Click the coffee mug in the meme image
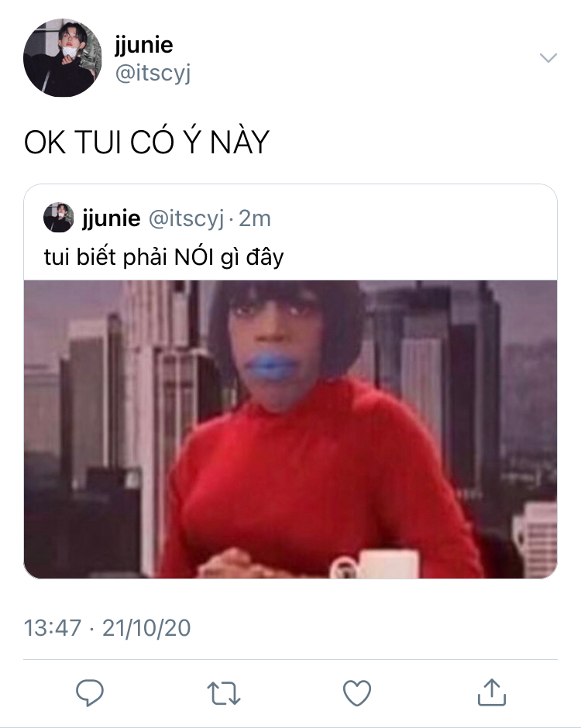The image size is (581, 728). [375, 564]
